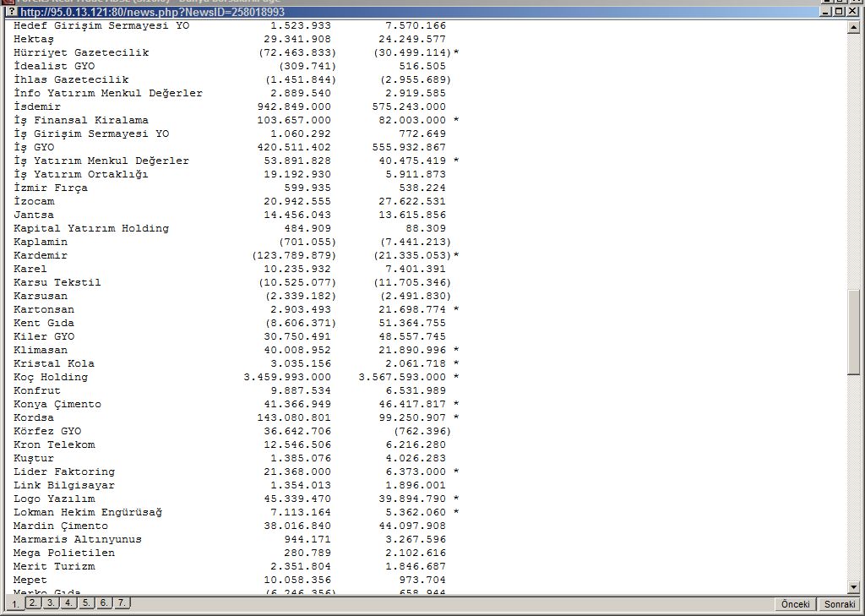The image size is (865, 616).
Task: Select the Mardin Çimento name
Action: pyautogui.click(x=61, y=526)
